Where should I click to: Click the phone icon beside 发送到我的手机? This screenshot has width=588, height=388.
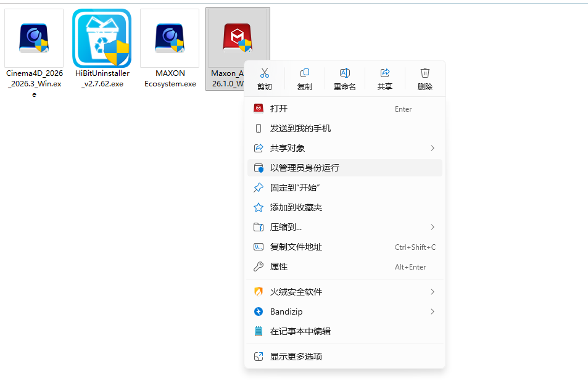259,128
